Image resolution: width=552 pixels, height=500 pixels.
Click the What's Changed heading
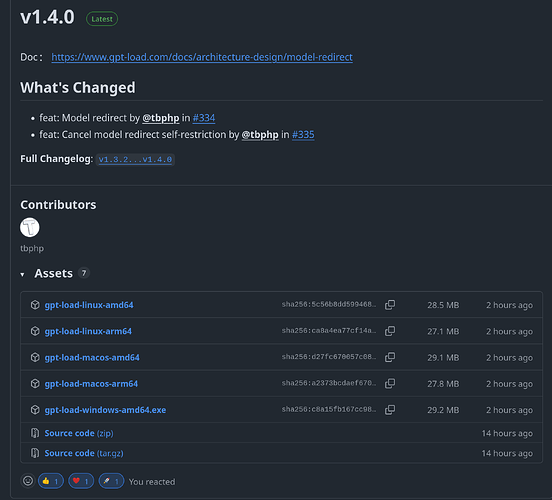[x=78, y=88]
